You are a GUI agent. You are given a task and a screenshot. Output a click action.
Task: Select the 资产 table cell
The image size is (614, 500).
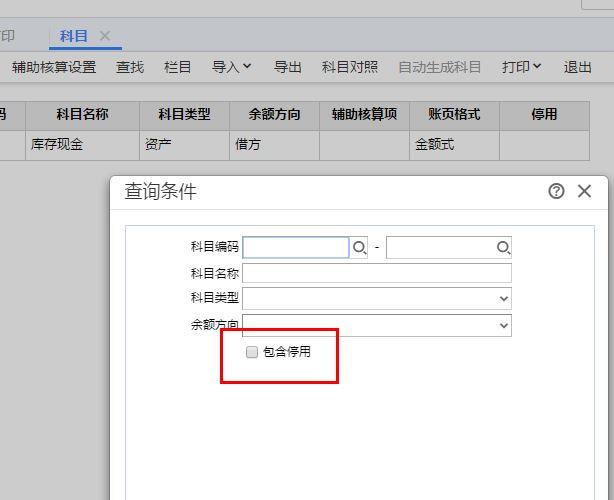tap(184, 145)
